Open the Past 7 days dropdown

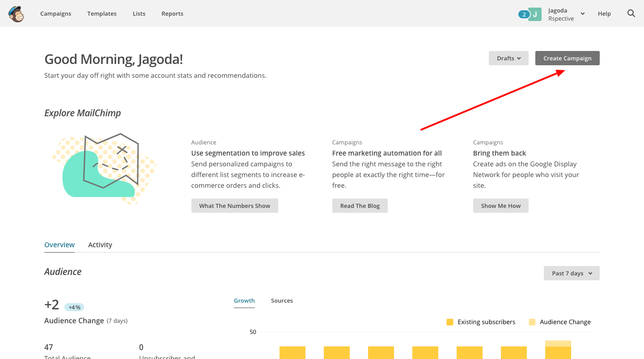(x=572, y=273)
